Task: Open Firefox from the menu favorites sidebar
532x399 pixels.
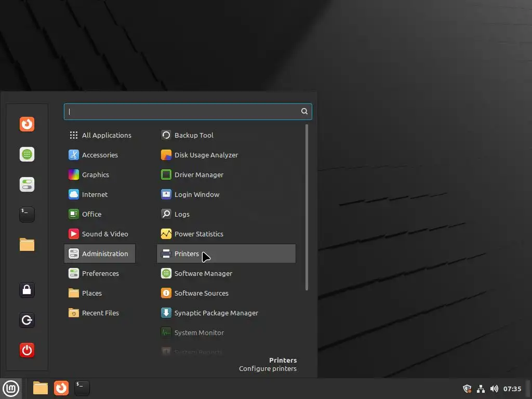Action: (x=27, y=124)
